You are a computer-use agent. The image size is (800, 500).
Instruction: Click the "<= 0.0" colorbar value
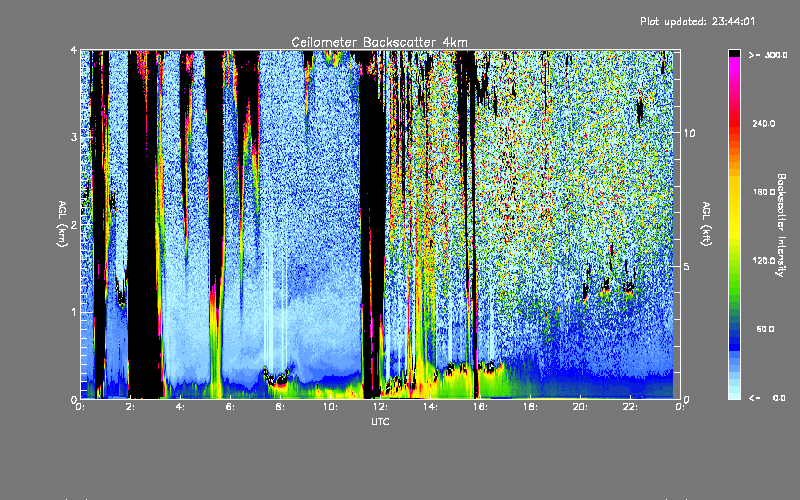coord(767,398)
